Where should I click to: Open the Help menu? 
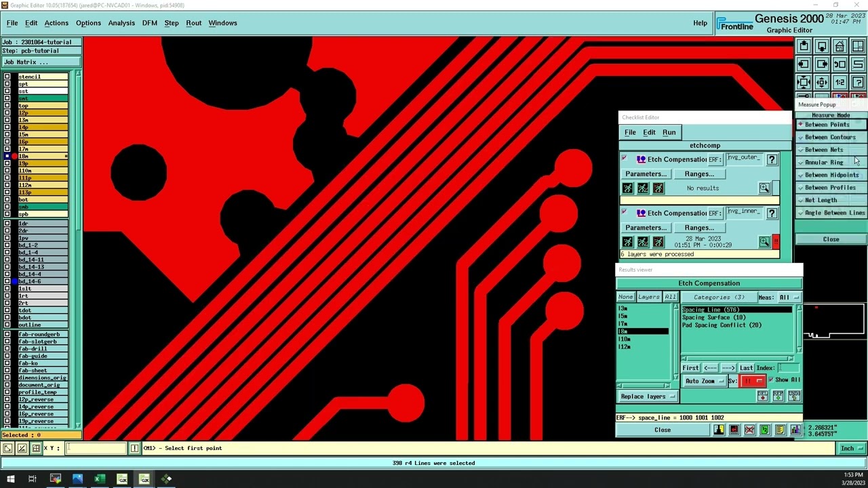point(701,23)
